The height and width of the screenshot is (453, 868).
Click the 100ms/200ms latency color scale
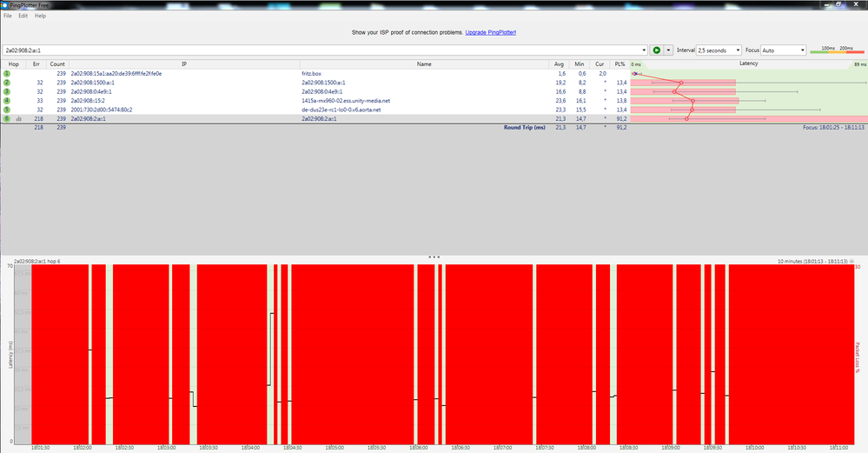point(837,50)
